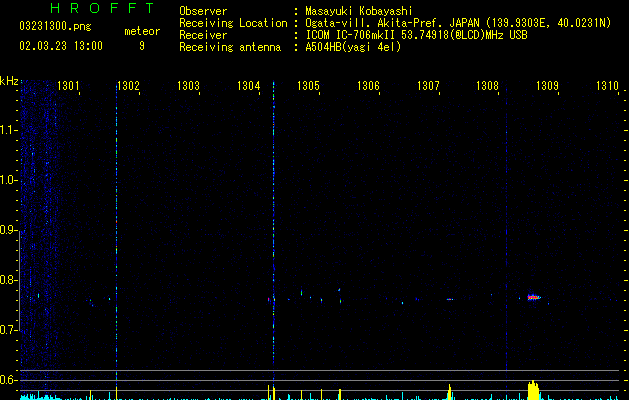The image size is (629, 400).
Task: Click the 1304 time marker
Action: pos(248,86)
